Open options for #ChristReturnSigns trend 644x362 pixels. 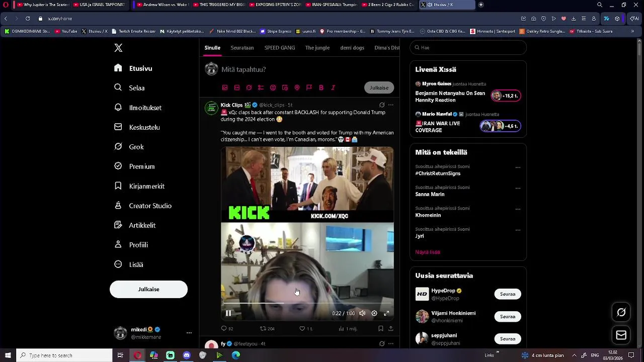coord(518,167)
